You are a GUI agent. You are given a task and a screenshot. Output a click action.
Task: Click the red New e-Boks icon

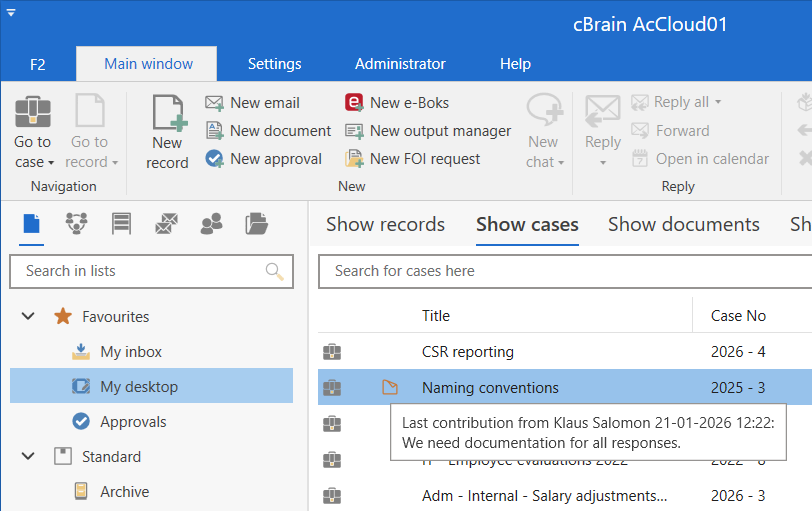point(354,103)
